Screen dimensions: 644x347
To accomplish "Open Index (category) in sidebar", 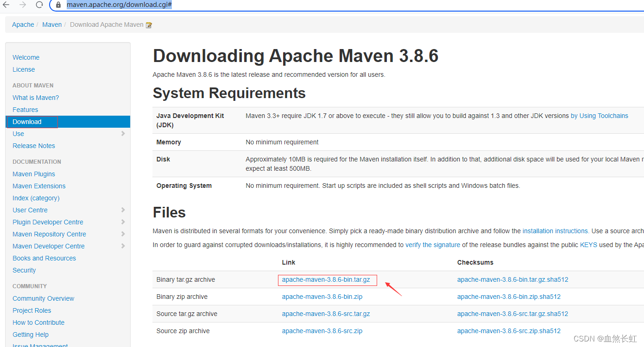I will click(x=36, y=198).
